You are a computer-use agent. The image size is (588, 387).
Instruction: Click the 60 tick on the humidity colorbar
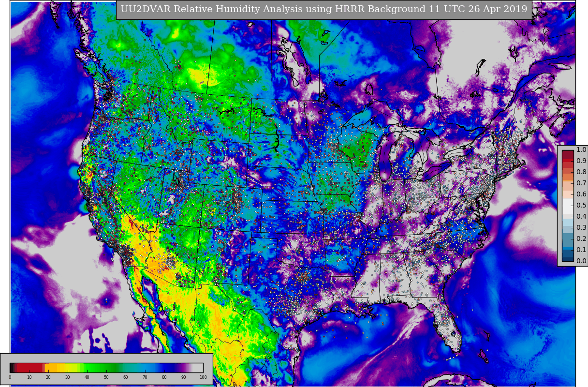126,377
